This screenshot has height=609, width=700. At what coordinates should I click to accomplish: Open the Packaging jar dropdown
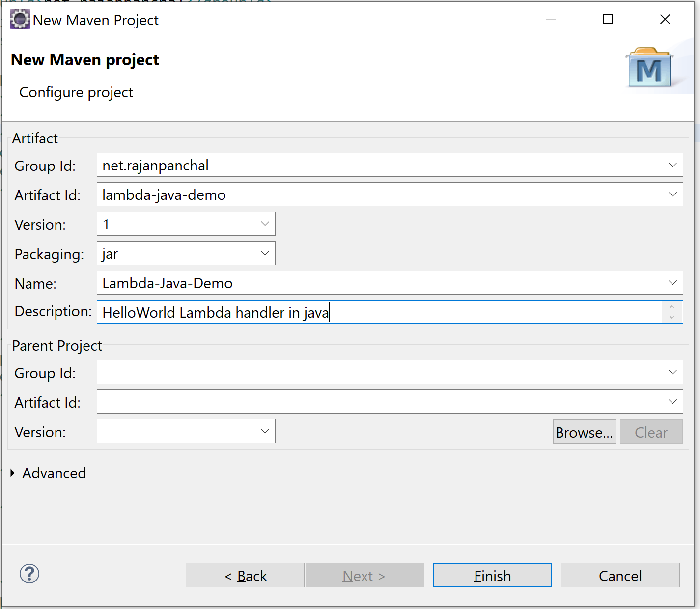(265, 253)
